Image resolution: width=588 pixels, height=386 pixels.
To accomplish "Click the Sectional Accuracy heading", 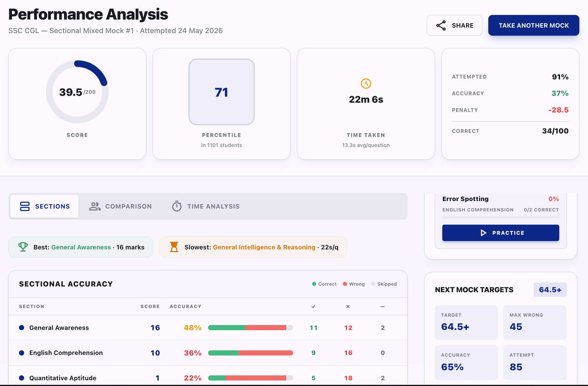I will click(x=66, y=284).
